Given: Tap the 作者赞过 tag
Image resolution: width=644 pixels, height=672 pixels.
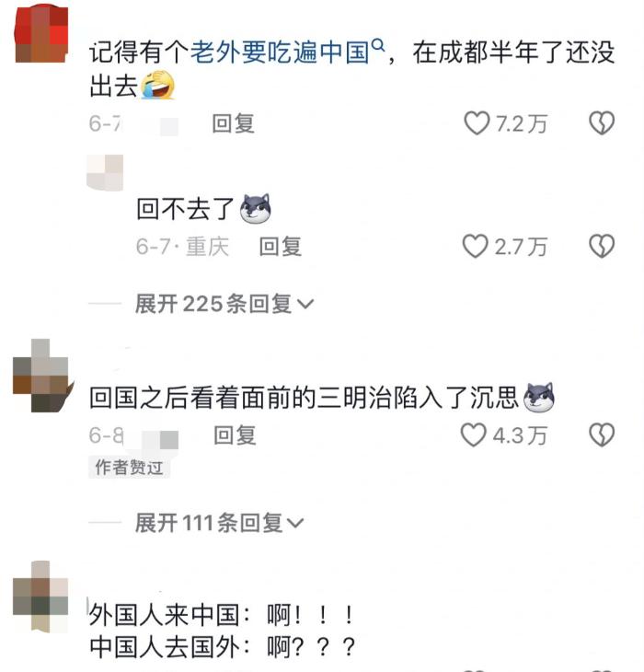Looking at the screenshot, I should [x=130, y=467].
